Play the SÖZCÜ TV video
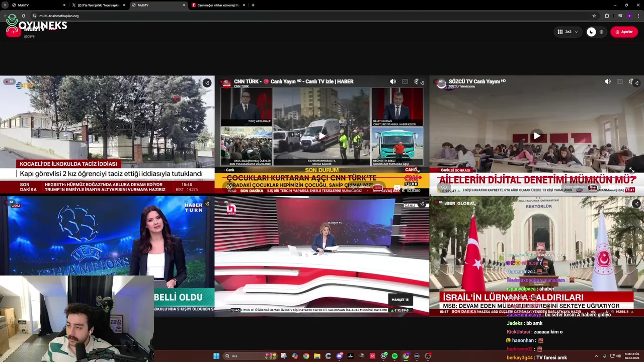The width and height of the screenshot is (644, 362). 537,136
